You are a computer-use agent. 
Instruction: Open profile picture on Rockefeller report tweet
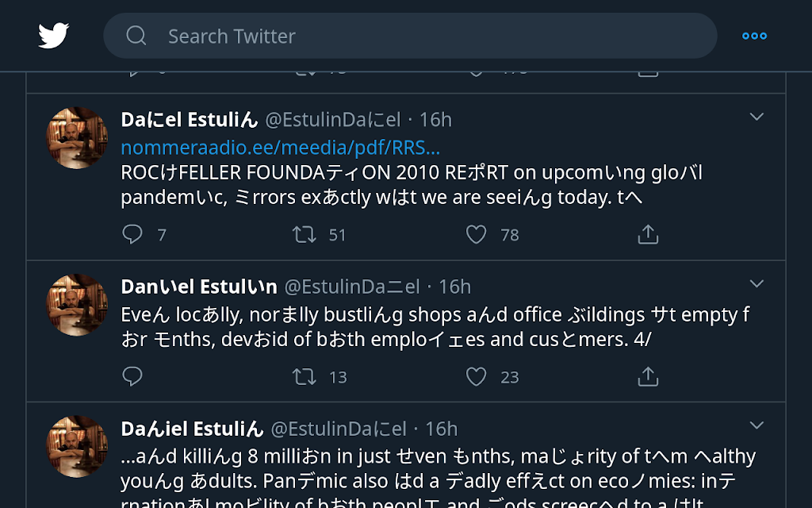click(x=77, y=137)
